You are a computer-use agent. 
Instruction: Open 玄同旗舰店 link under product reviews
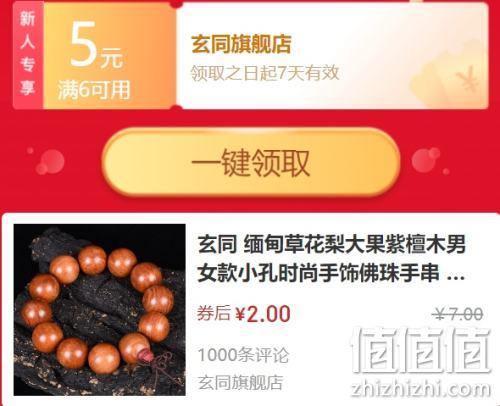click(240, 382)
